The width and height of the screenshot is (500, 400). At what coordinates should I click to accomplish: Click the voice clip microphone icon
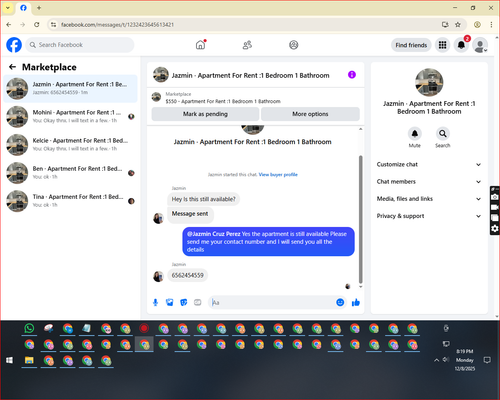(155, 302)
